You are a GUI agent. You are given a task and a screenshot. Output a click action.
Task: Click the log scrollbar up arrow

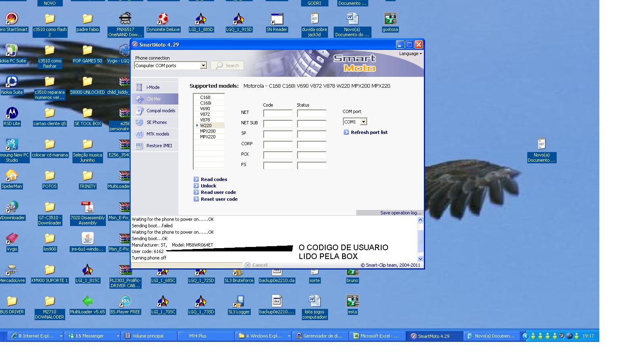coord(420,220)
